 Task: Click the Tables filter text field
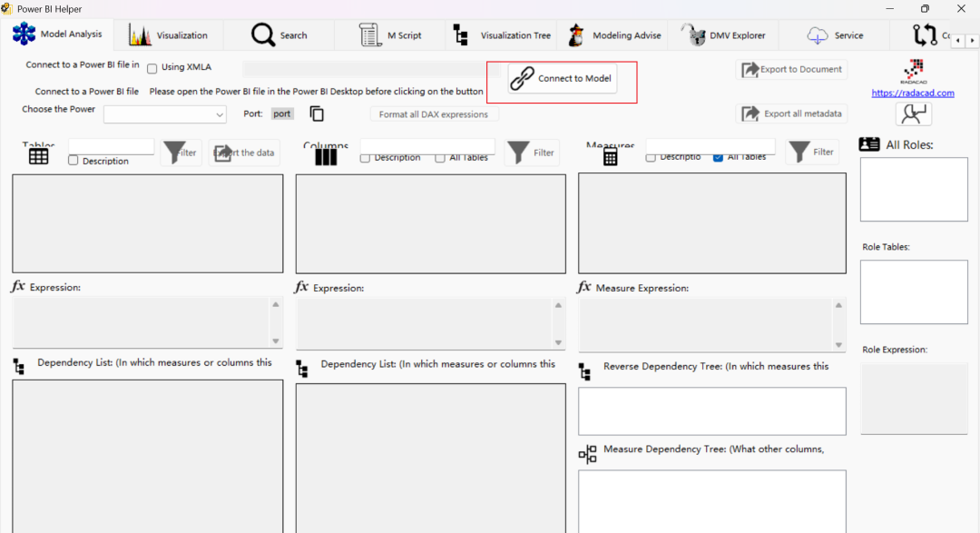click(112, 146)
